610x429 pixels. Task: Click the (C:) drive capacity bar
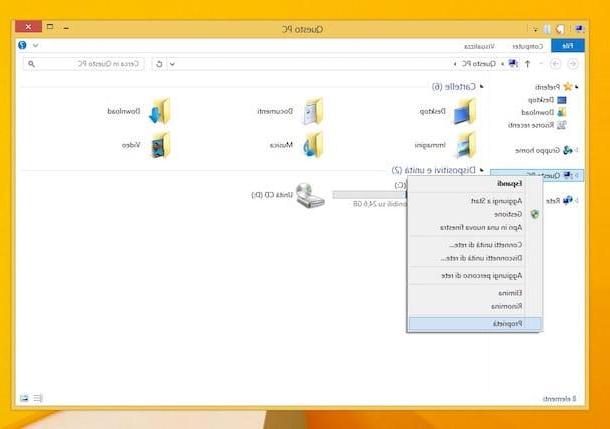point(370,195)
